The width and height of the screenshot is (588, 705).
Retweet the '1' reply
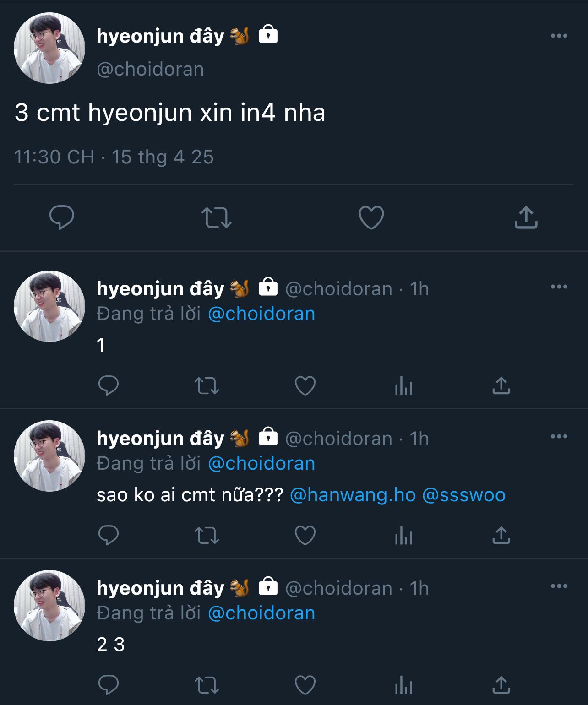coord(207,385)
